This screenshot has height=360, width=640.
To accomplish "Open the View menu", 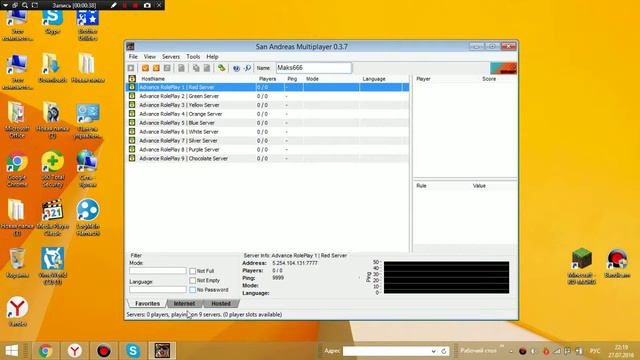I will point(150,57).
